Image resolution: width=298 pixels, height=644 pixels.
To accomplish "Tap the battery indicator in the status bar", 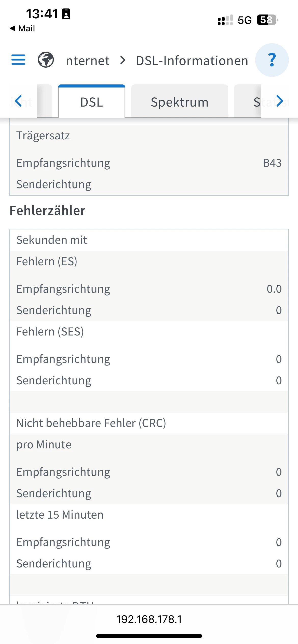I will [267, 20].
